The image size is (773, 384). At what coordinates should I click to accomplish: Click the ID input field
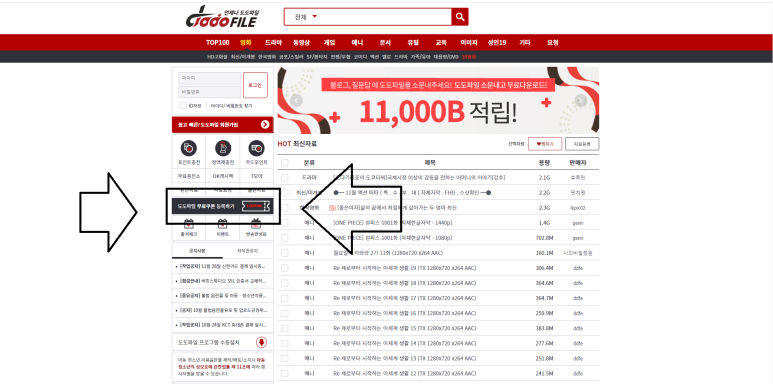[210, 78]
